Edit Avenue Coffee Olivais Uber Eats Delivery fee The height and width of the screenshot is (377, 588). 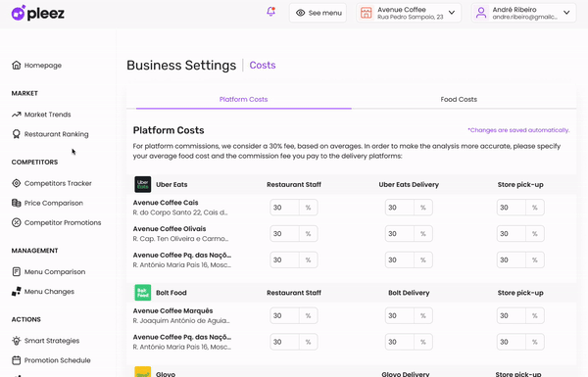click(x=400, y=233)
